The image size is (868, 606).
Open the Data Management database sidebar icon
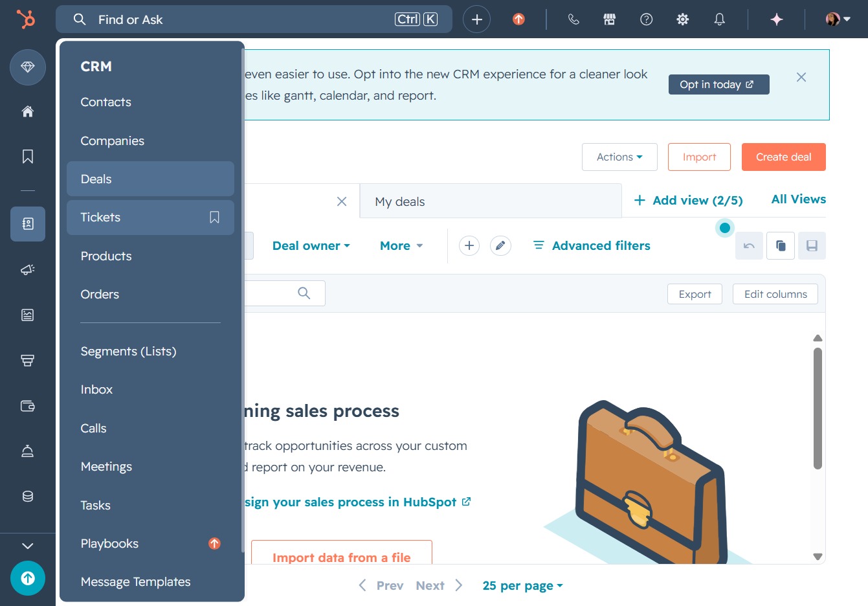click(x=28, y=497)
